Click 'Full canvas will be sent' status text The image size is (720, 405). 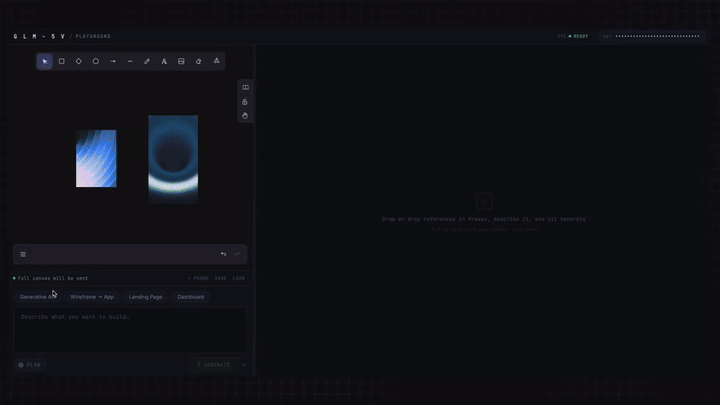51,278
